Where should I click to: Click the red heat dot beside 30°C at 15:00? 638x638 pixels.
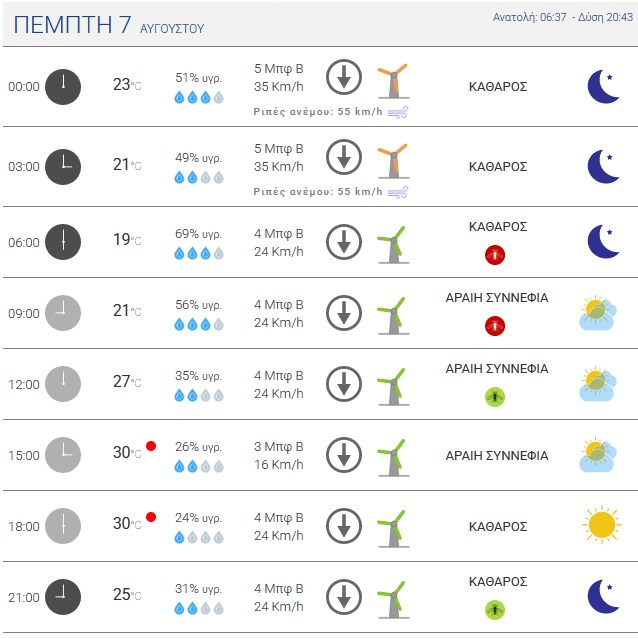point(151,446)
